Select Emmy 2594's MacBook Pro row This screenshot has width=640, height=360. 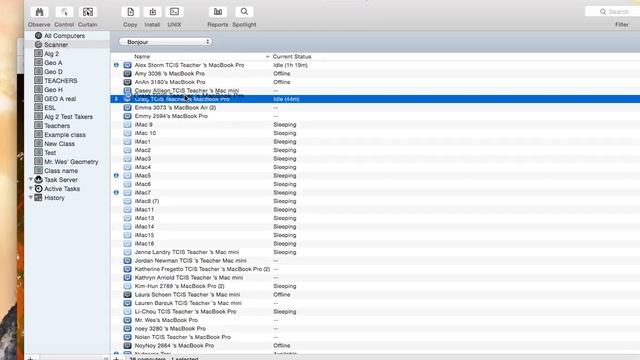(375, 116)
